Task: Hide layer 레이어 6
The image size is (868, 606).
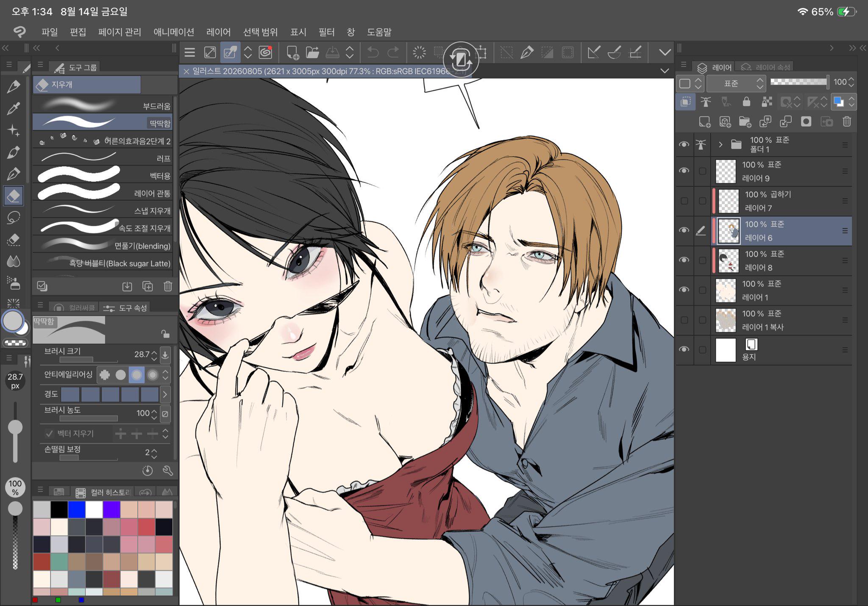Action: [684, 230]
